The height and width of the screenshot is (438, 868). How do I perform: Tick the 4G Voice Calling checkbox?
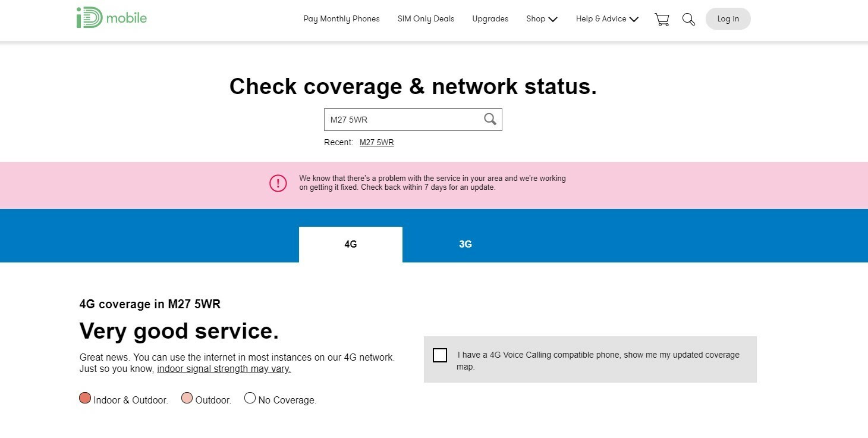[440, 355]
